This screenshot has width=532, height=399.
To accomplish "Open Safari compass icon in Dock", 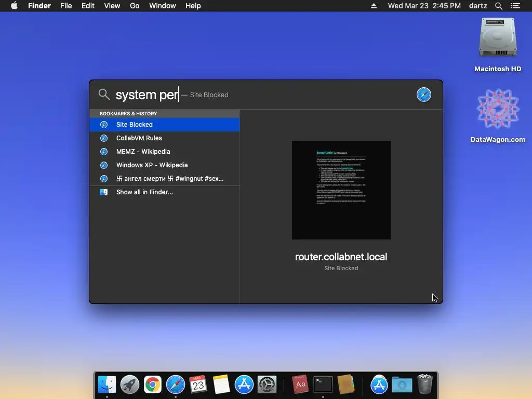I will coord(176,385).
